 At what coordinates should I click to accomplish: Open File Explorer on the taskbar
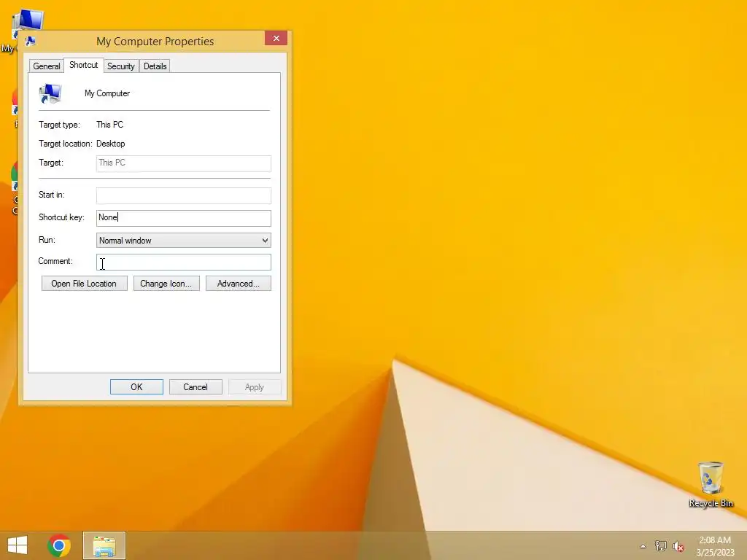click(104, 545)
